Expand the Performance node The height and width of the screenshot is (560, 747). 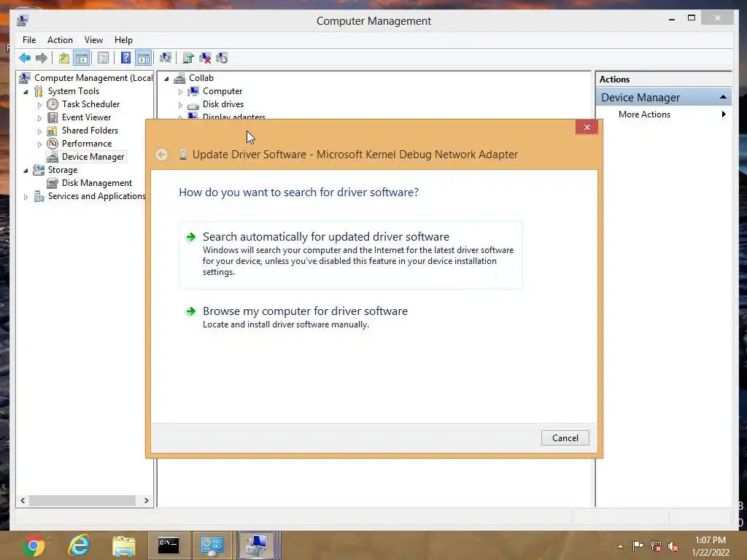pos(39,144)
